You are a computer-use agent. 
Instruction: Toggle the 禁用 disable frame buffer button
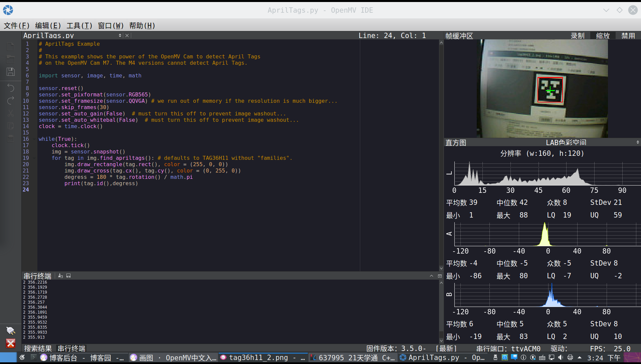(x=628, y=36)
